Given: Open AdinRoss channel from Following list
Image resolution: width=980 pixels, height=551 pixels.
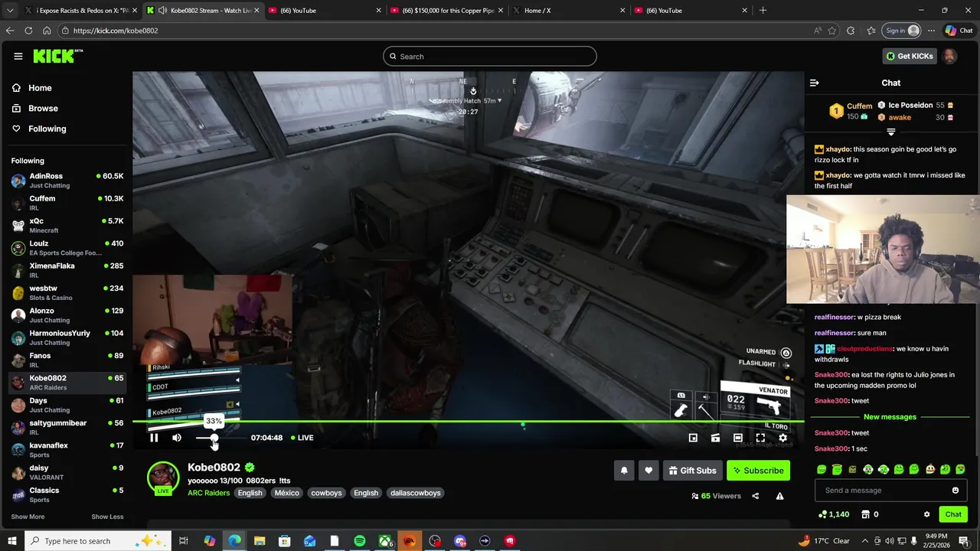Looking at the screenshot, I should point(67,181).
